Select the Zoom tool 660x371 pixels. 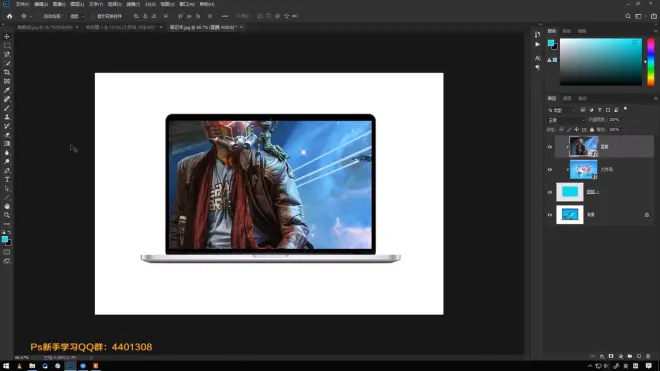point(7,215)
